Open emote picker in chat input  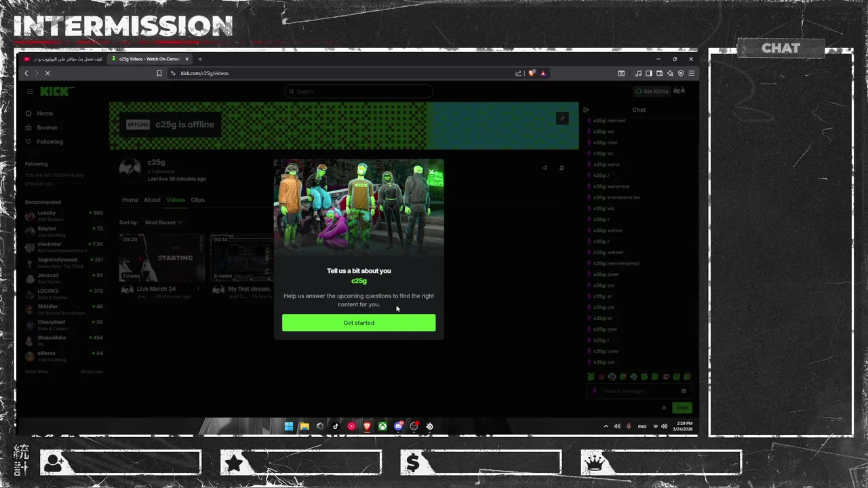pyautogui.click(x=684, y=391)
